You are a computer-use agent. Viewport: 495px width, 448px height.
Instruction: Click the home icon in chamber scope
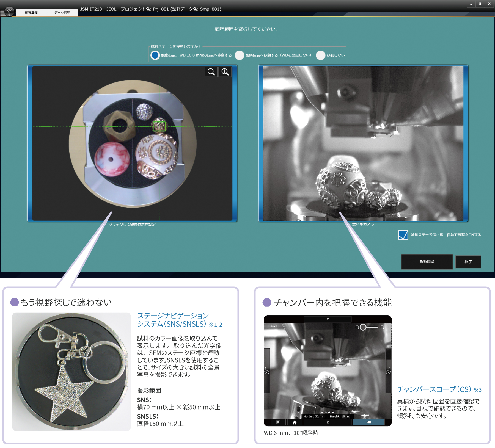[295, 422]
